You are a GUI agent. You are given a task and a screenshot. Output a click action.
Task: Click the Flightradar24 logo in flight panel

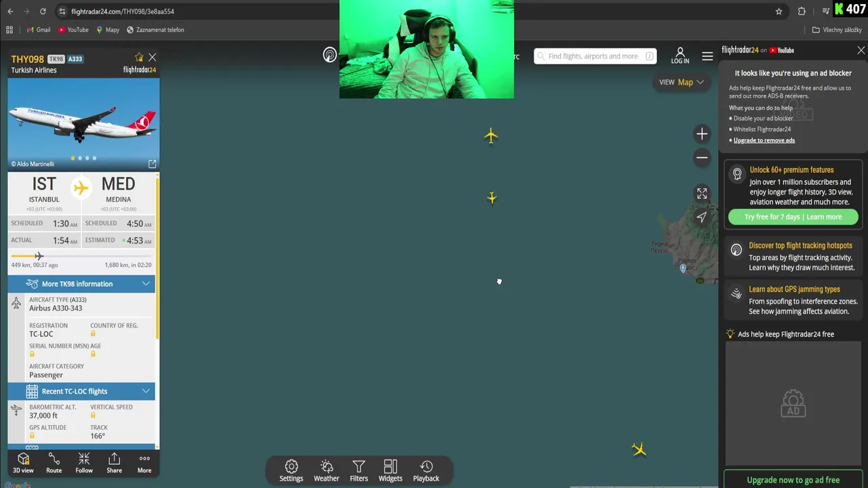[x=139, y=70]
